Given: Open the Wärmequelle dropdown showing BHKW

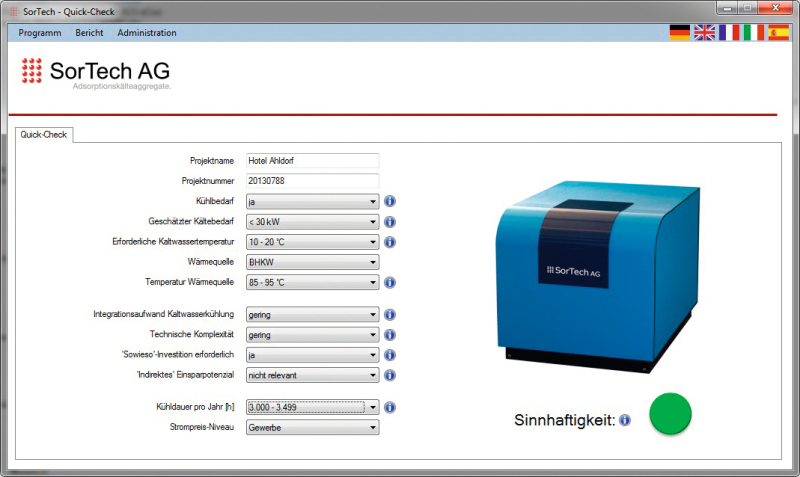Looking at the screenshot, I should point(312,262).
